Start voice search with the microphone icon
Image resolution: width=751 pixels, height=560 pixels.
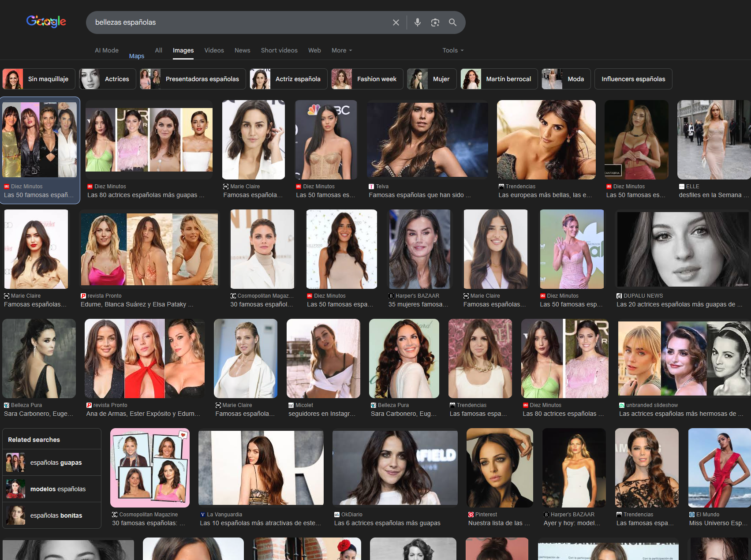pyautogui.click(x=417, y=22)
